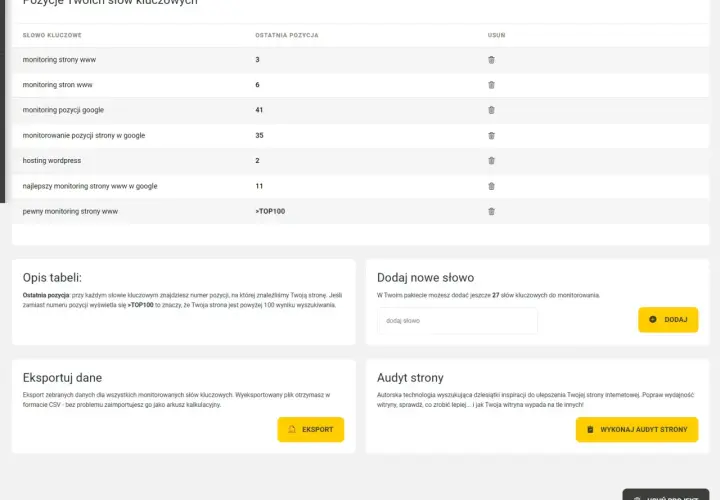Click position value '2' for hosting wordpress
The height and width of the screenshot is (500, 720).
coord(257,161)
